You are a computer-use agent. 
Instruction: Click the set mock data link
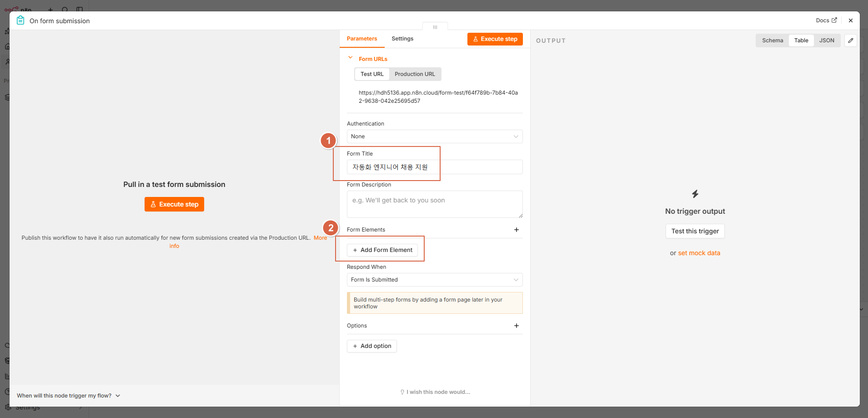(x=699, y=253)
